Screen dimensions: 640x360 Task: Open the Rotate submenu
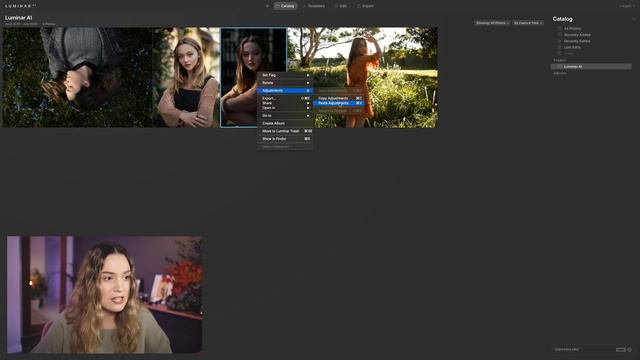click(285, 83)
